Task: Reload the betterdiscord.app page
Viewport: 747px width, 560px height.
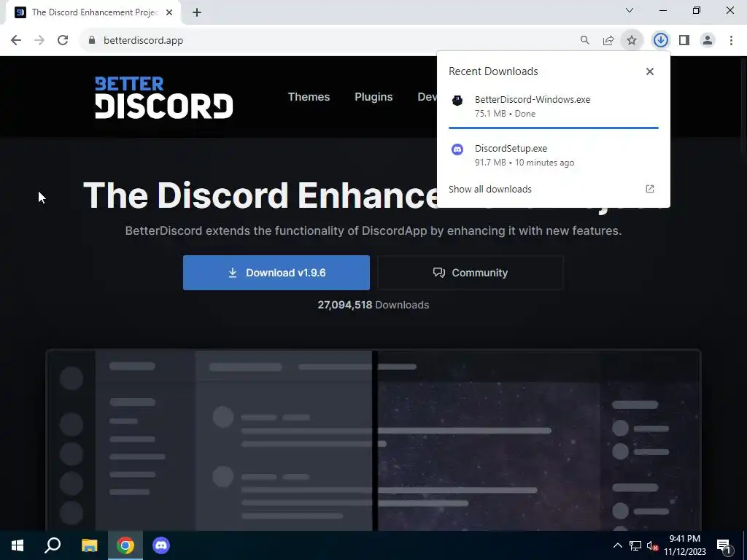Action: (x=63, y=41)
